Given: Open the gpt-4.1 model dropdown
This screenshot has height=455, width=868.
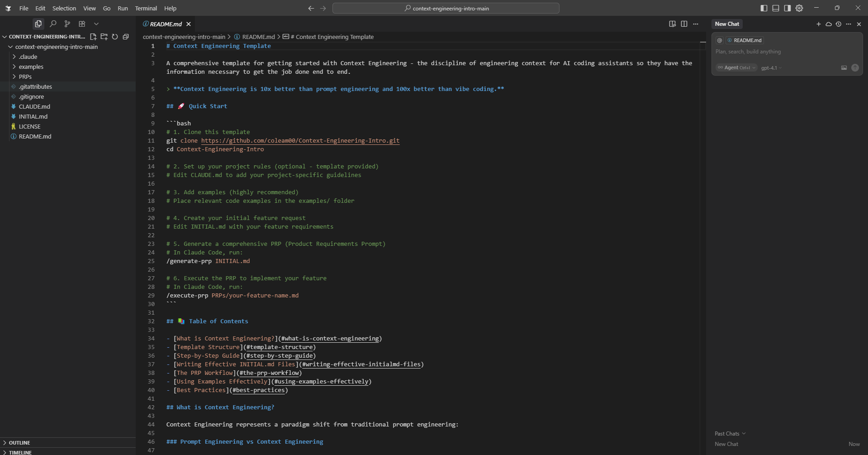Looking at the screenshot, I should pos(771,68).
